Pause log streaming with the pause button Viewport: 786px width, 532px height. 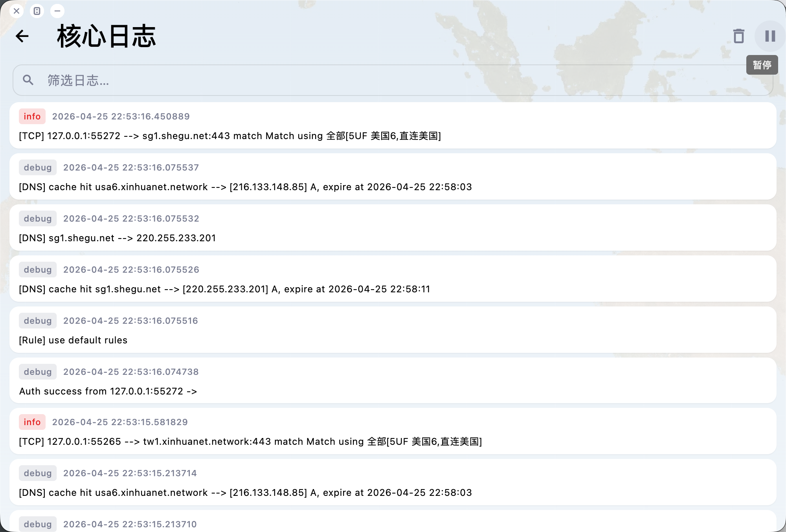click(770, 36)
